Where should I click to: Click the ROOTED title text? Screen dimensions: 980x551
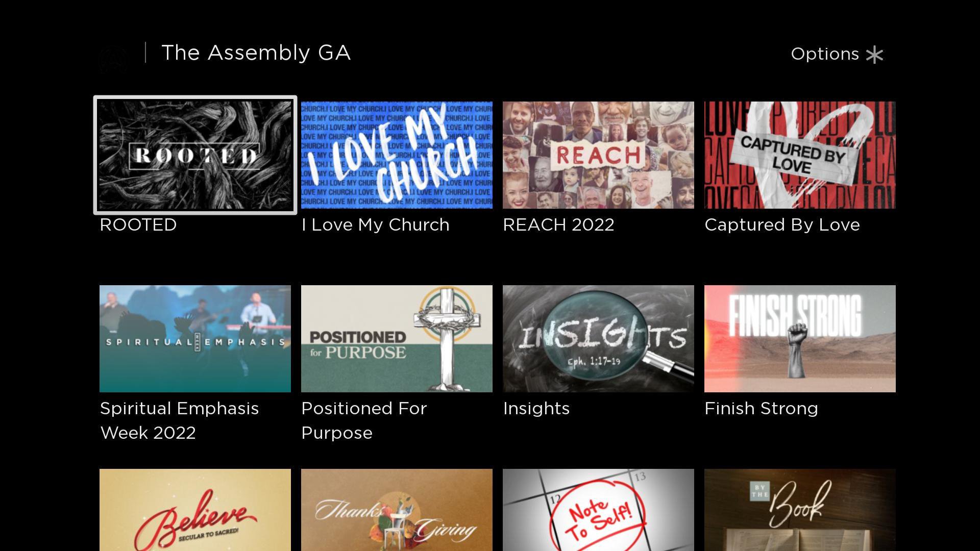click(138, 225)
